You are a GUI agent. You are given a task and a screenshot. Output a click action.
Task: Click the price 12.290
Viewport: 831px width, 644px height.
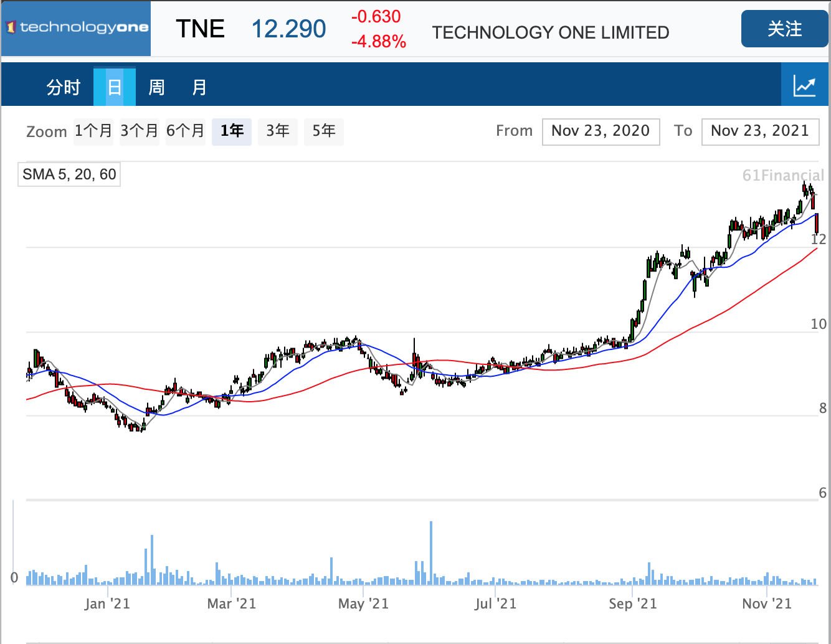coord(288,29)
